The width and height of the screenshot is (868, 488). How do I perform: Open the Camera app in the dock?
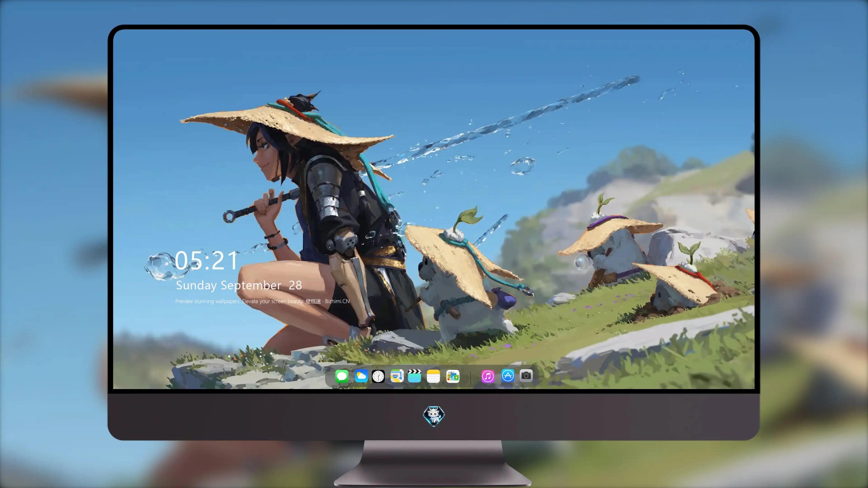tap(526, 375)
